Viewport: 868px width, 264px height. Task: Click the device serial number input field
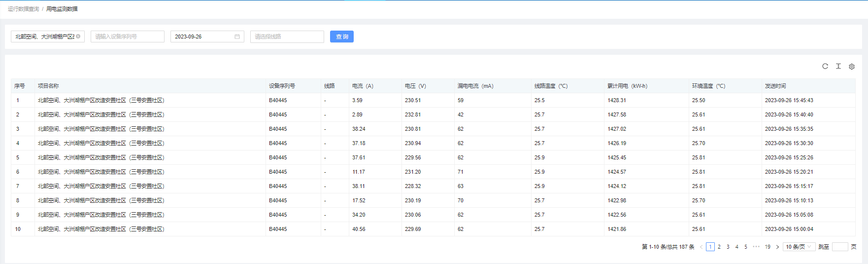click(x=127, y=37)
